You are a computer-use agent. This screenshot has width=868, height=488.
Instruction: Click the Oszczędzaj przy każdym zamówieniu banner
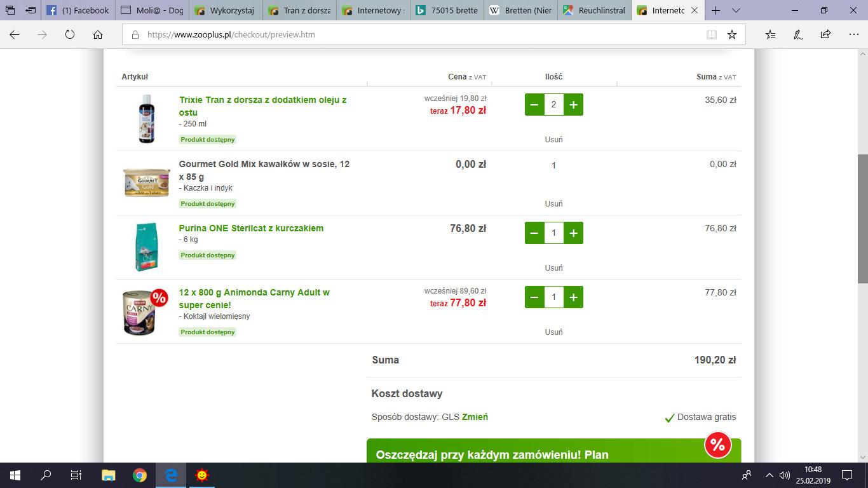[553, 451]
